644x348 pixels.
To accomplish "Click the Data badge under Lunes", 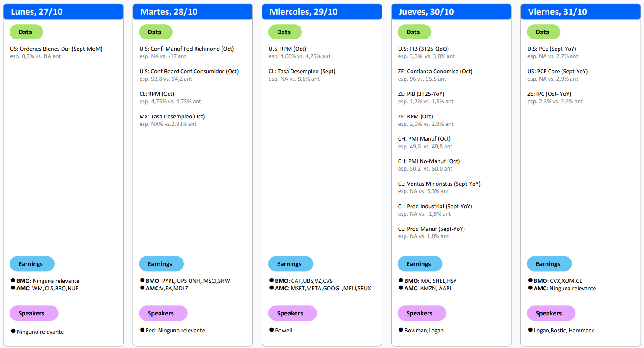I will pyautogui.click(x=26, y=32).
